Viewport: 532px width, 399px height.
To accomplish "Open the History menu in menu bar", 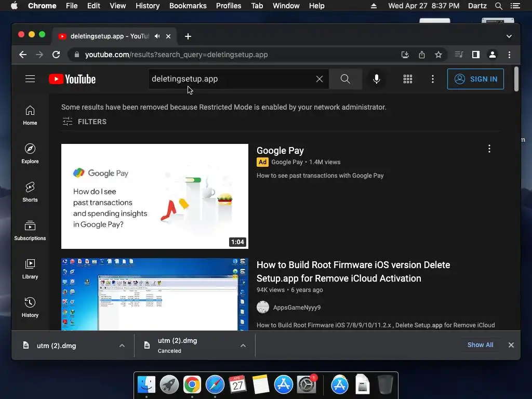I will coord(148,6).
